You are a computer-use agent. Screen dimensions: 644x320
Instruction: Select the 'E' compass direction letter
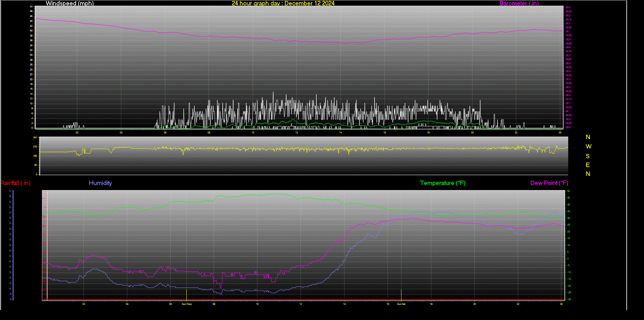point(588,165)
